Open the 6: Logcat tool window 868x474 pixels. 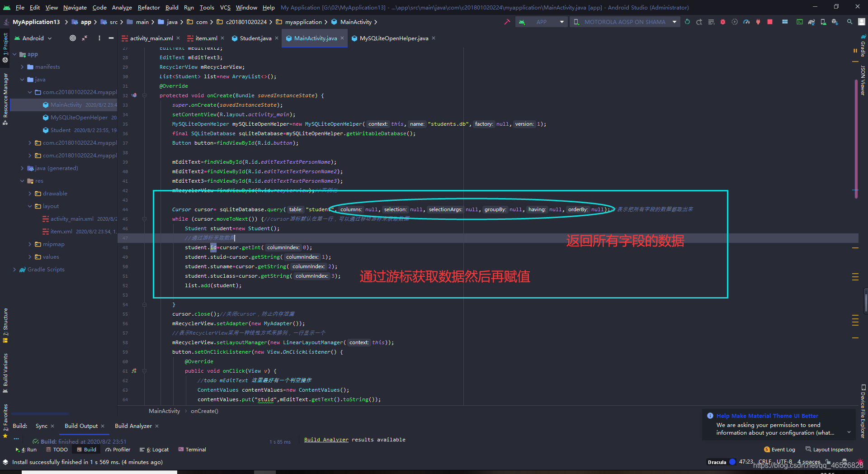154,450
